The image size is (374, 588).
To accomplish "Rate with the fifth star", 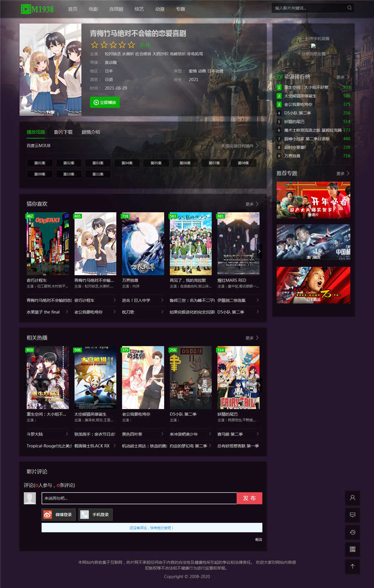I will (131, 45).
